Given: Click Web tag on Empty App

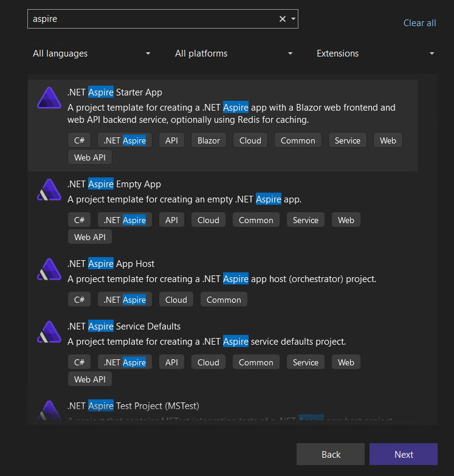Looking at the screenshot, I should pos(346,220).
